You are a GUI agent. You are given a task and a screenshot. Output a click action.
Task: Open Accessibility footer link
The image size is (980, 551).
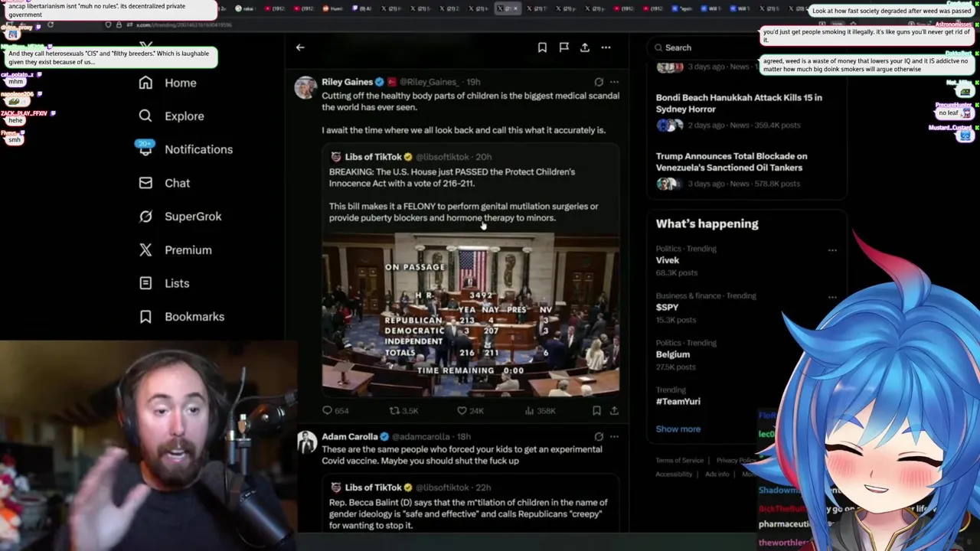674,474
